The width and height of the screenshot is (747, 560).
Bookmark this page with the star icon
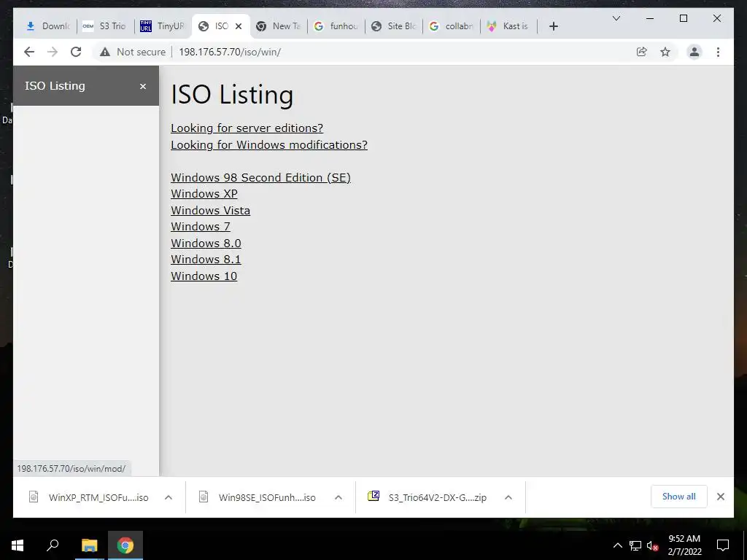tap(665, 52)
